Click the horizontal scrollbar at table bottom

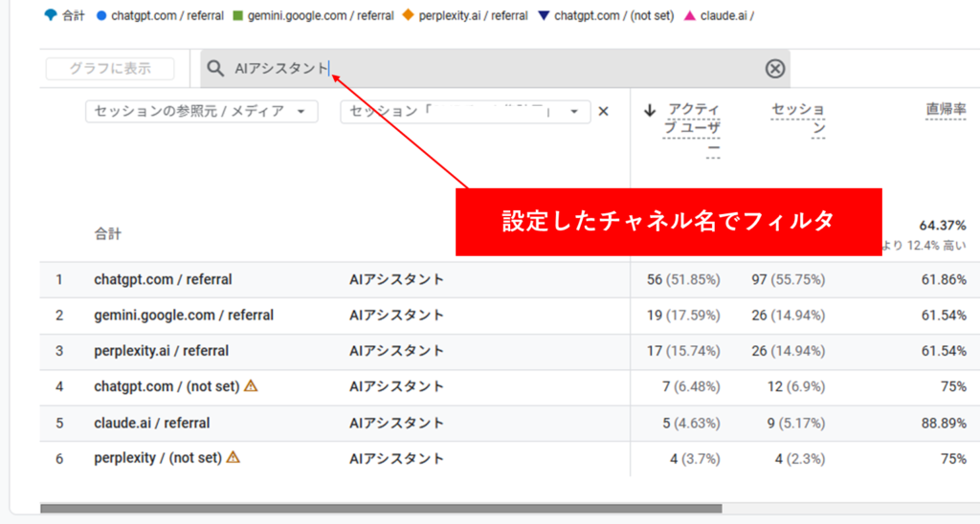(x=381, y=509)
